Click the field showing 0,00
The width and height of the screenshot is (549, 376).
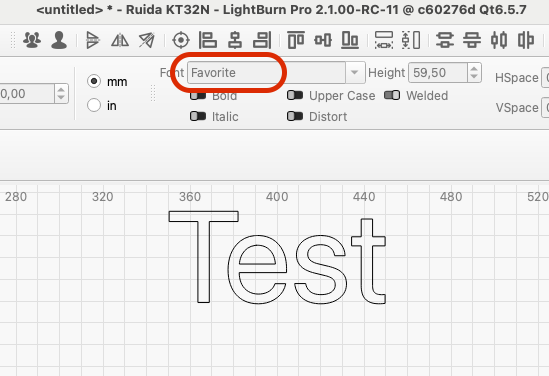pos(27,93)
